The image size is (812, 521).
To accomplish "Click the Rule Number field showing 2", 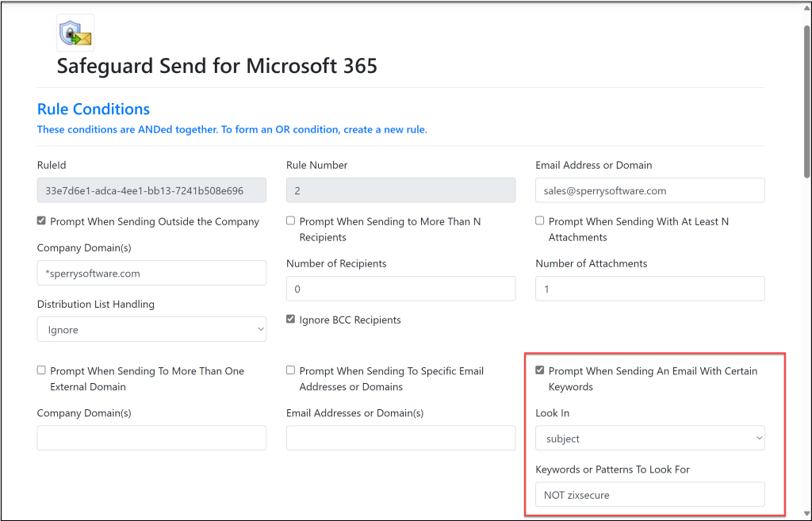I will coord(400,190).
